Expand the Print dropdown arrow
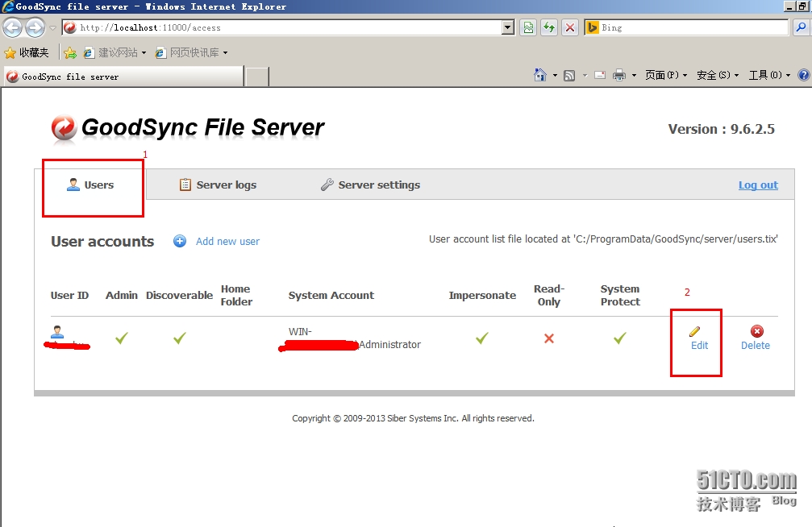This screenshot has width=812, height=527. [x=634, y=76]
